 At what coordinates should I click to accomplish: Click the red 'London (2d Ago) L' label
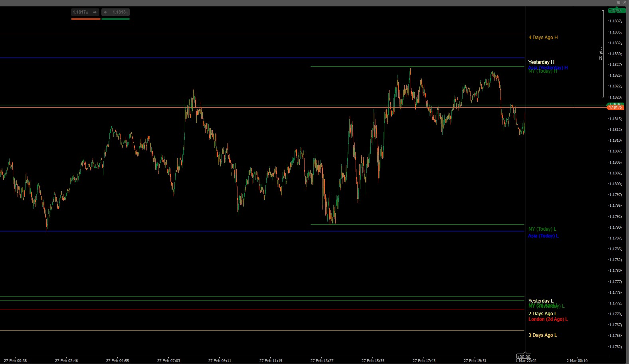pos(548,319)
